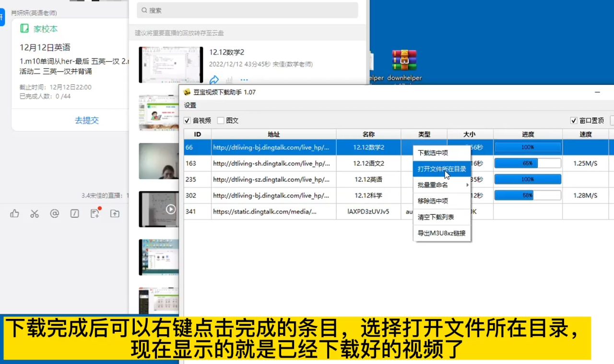Screen dimensions: 614x364
Task: Check the 图文 checkbox
Action: point(221,120)
